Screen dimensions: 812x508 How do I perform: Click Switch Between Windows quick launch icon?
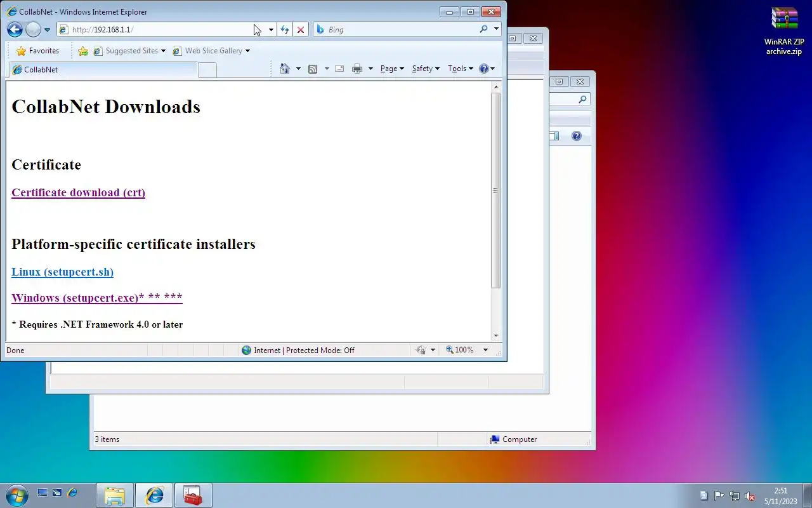[57, 493]
